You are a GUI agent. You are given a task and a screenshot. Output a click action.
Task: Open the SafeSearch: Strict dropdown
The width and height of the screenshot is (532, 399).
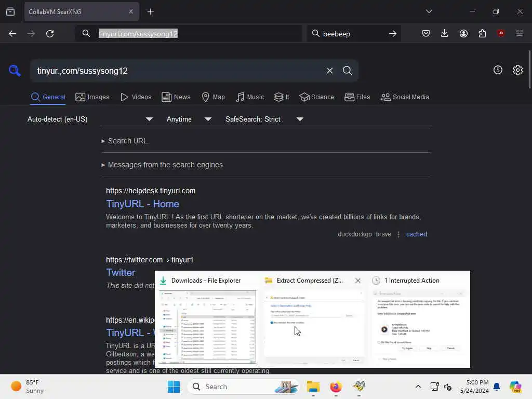pyautogui.click(x=264, y=119)
